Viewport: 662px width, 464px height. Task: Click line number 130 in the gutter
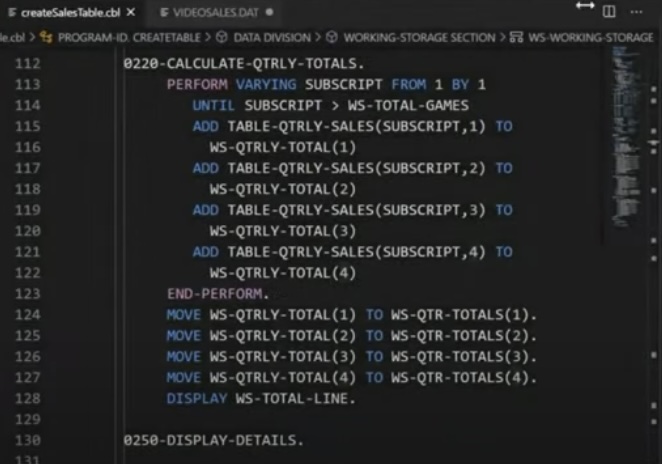(x=28, y=440)
